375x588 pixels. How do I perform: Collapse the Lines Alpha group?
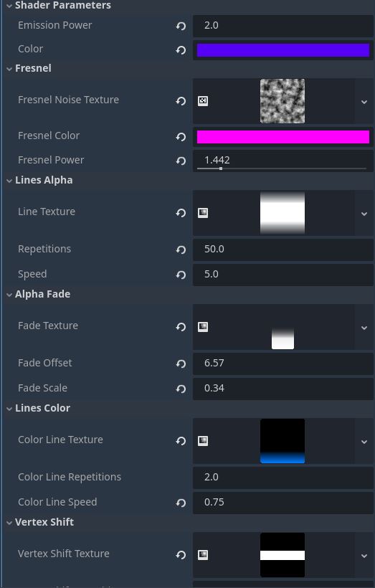point(9,181)
